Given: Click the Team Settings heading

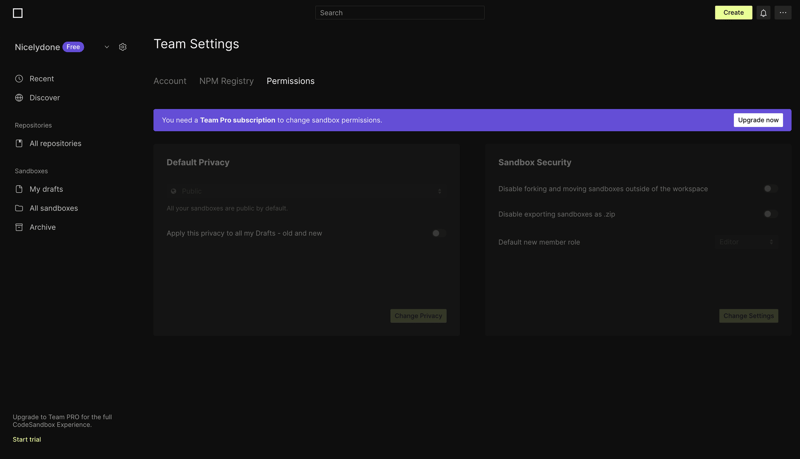Looking at the screenshot, I should click(196, 44).
